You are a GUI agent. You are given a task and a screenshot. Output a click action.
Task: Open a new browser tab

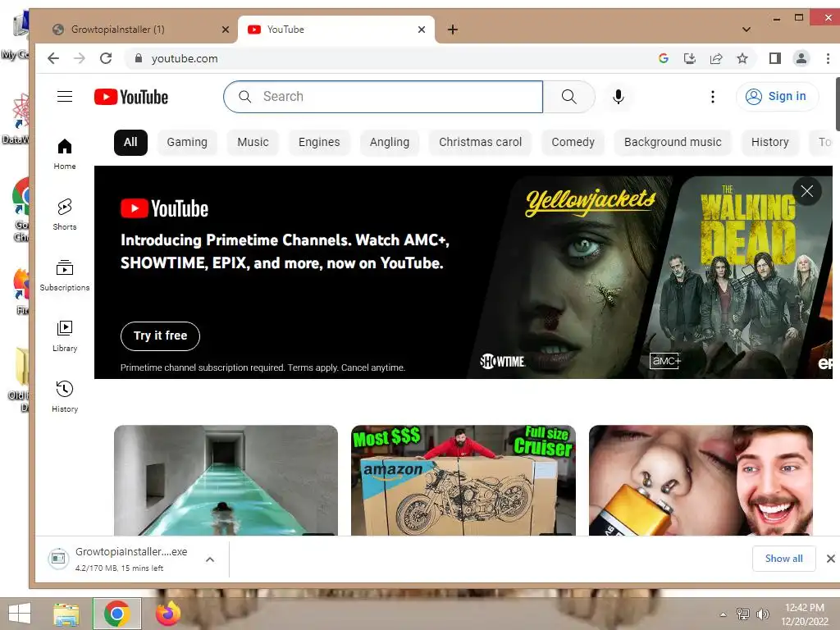point(453,30)
